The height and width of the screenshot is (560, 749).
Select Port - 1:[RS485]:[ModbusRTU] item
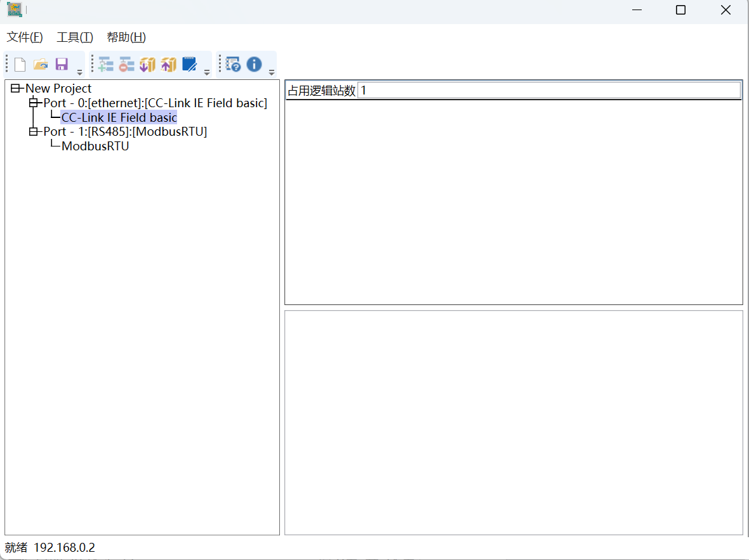pos(125,131)
